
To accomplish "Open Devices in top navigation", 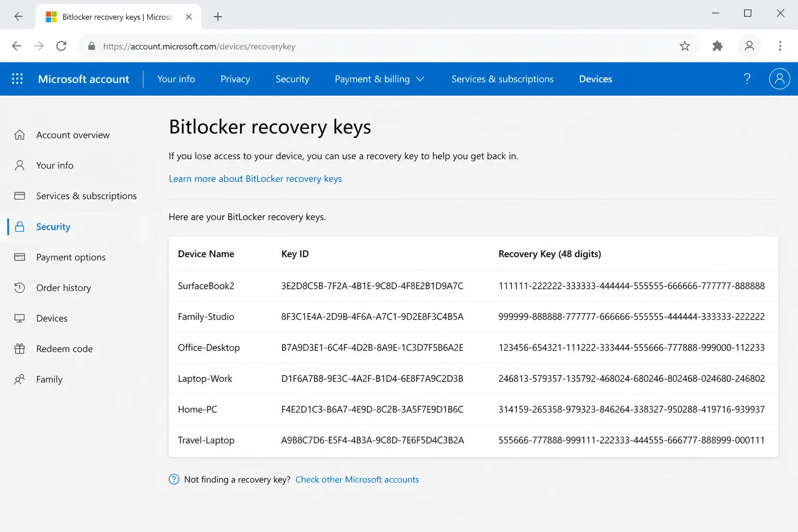I will click(x=596, y=79).
